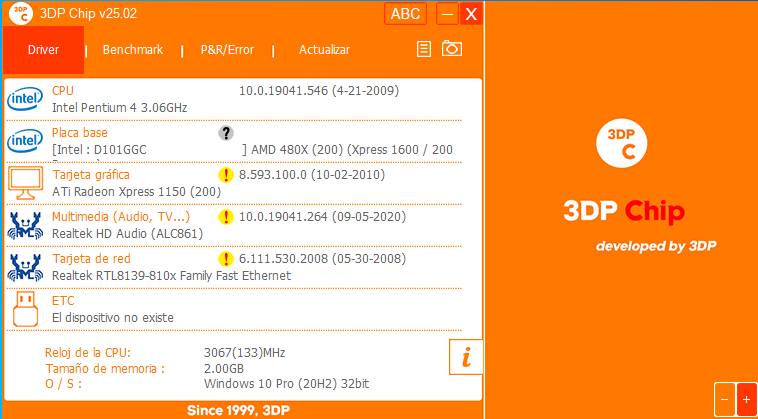Click the motherboard question mark help icon
The width and height of the screenshot is (758, 419).
[226, 133]
